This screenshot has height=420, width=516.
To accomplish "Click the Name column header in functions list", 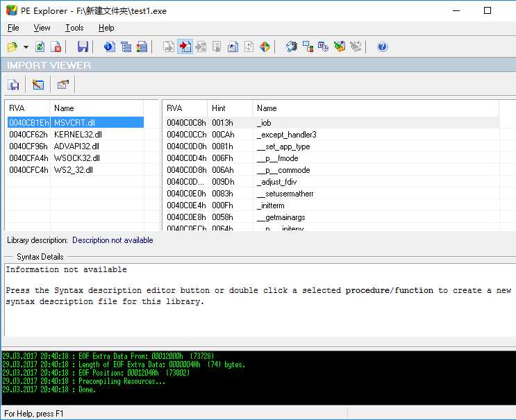I will point(376,108).
